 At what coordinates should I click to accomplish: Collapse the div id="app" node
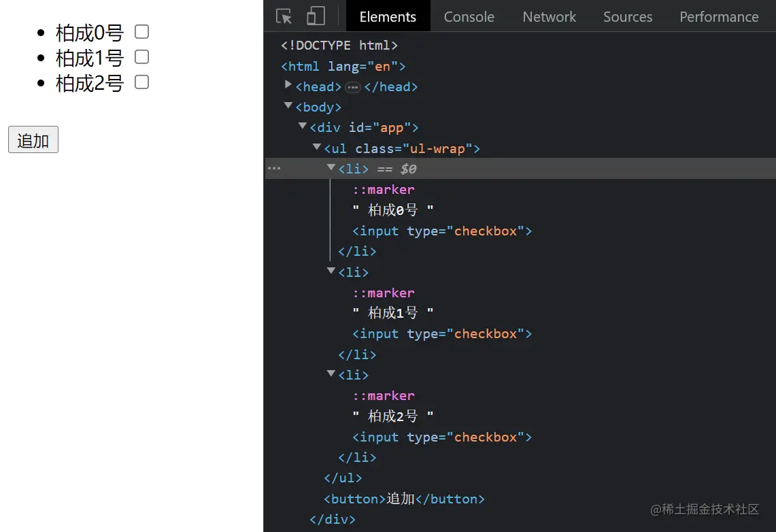pyautogui.click(x=303, y=126)
